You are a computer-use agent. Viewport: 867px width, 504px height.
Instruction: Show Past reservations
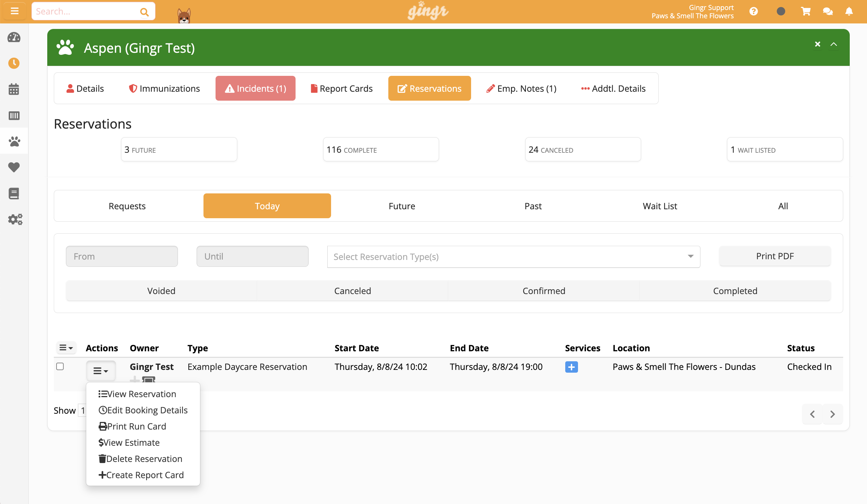tap(533, 206)
